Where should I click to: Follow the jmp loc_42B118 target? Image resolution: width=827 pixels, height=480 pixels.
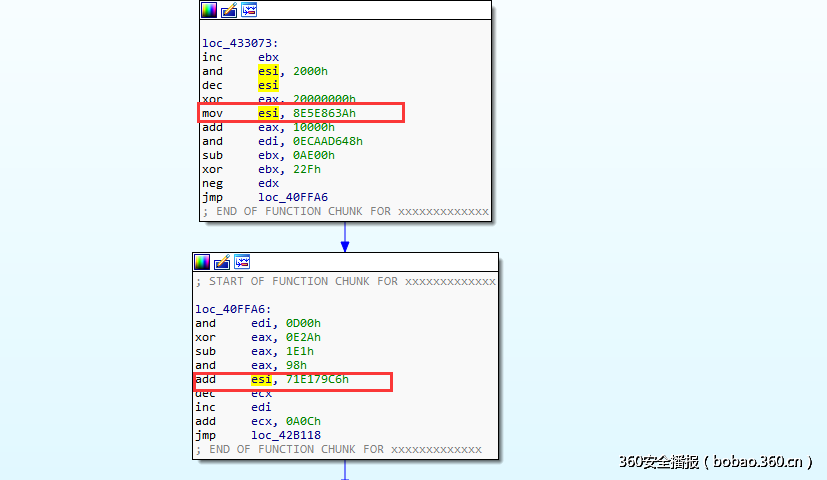tap(285, 435)
